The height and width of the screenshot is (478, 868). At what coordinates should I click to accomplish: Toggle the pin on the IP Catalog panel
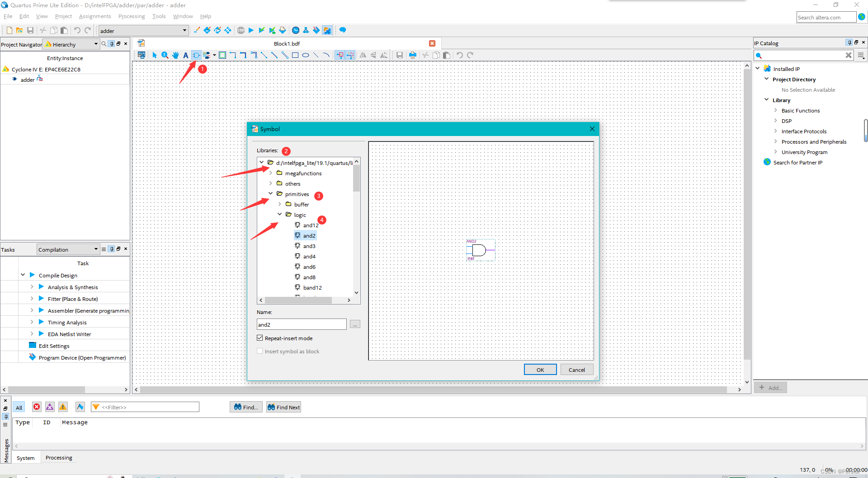point(849,42)
